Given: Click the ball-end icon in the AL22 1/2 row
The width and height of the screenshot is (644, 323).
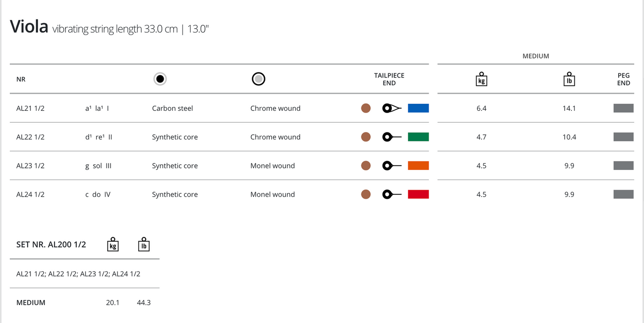Looking at the screenshot, I should point(391,137).
